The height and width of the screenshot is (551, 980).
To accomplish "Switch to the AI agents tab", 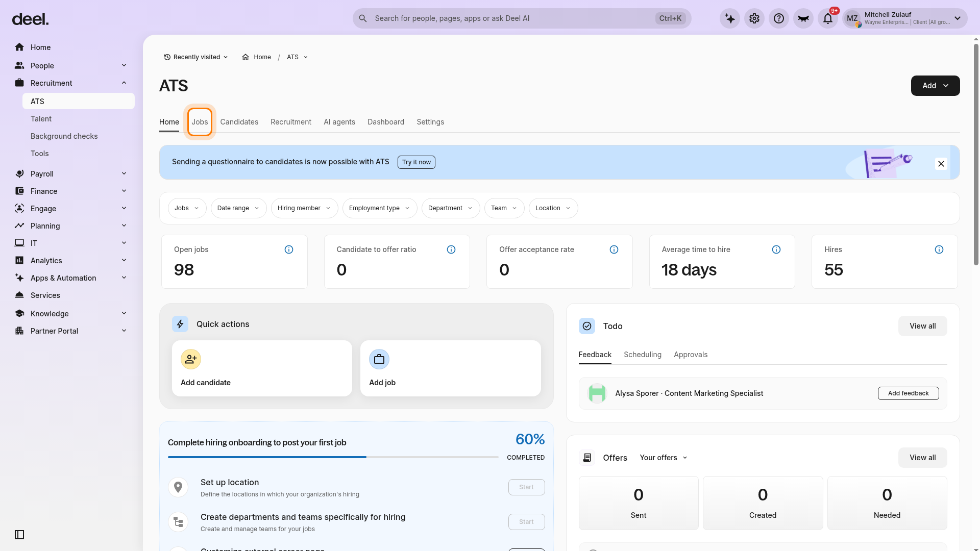I will tap(339, 122).
